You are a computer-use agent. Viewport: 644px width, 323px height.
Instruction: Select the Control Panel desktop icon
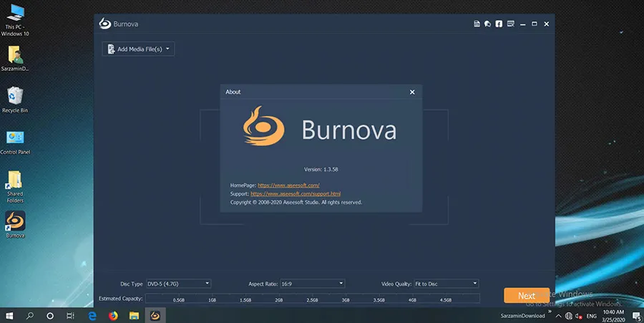coord(15,143)
